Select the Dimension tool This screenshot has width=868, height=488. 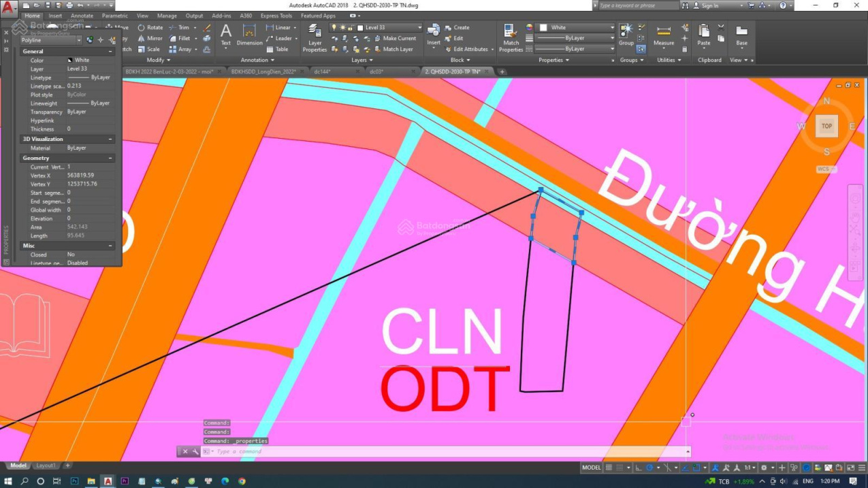(249, 35)
